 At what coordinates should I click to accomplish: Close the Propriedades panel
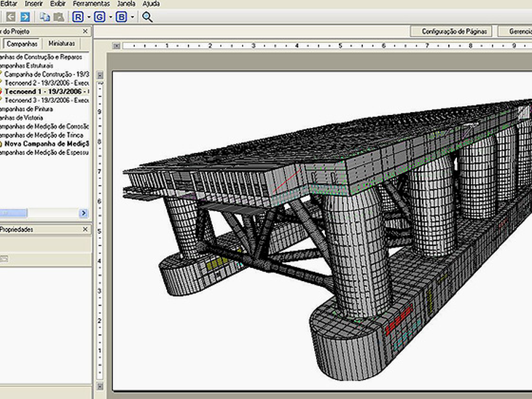point(85,229)
